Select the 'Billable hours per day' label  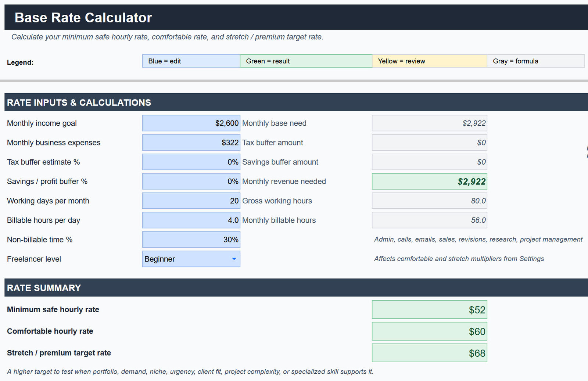coord(43,220)
